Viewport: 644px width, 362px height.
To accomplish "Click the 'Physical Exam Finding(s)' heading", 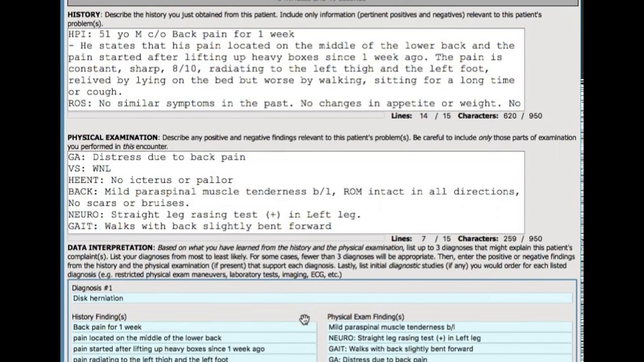I will coord(366,317).
